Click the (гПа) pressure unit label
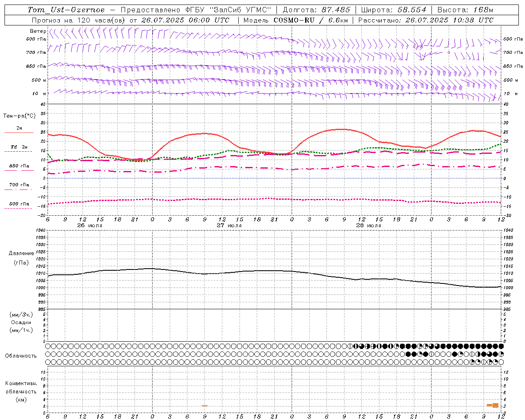The height and width of the screenshot is (420, 525). 21,262
